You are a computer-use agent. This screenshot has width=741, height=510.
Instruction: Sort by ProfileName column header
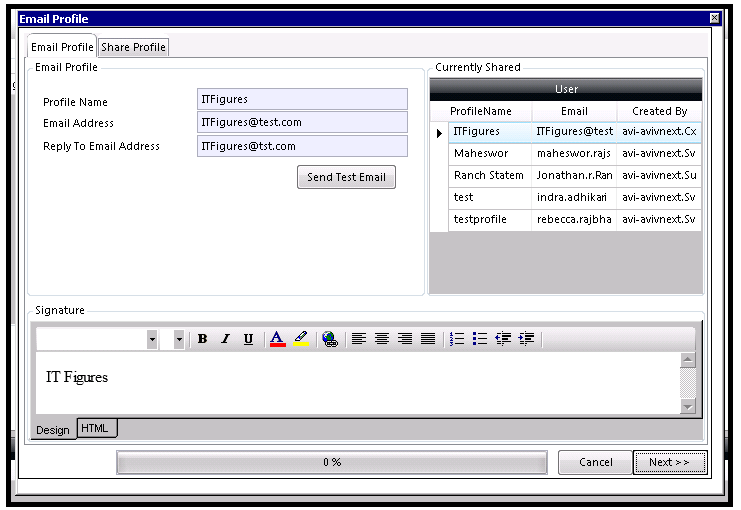(481, 112)
